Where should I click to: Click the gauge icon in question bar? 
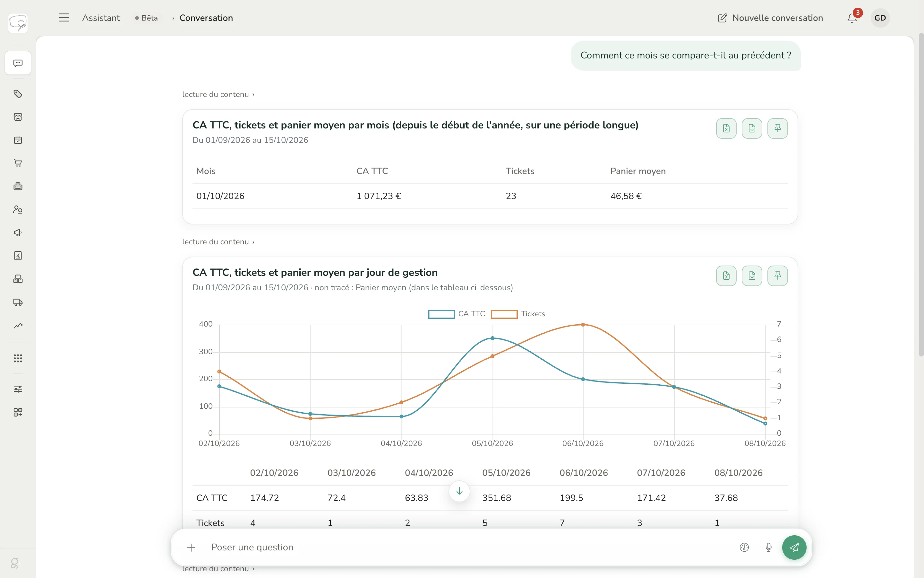click(x=744, y=547)
